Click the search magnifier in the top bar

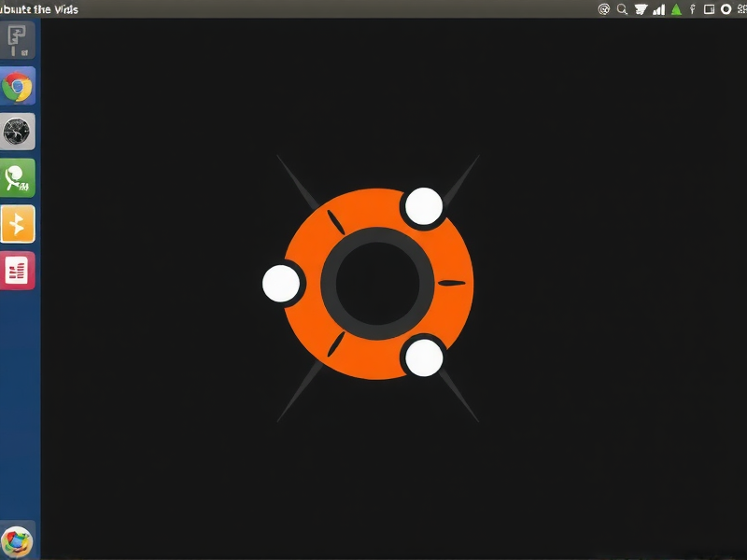pyautogui.click(x=621, y=8)
